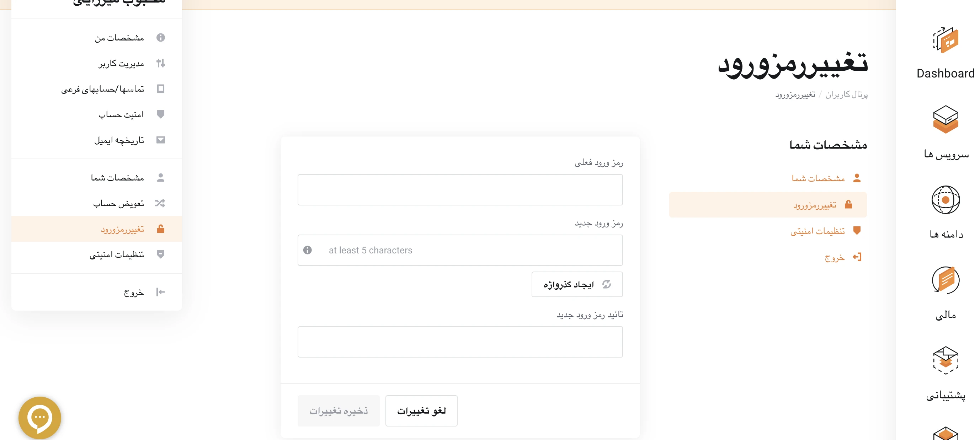The height and width of the screenshot is (440, 980).
Task: Open the سرویس ها services icon
Action: click(946, 119)
